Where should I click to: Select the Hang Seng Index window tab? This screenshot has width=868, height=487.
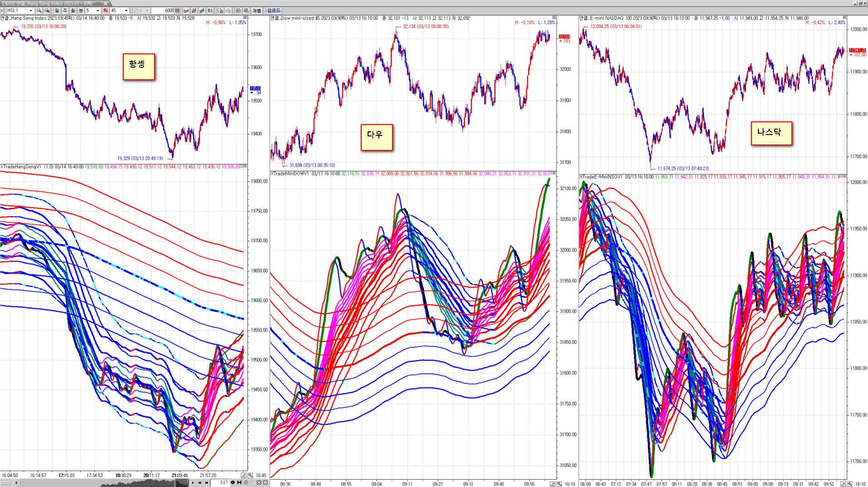[53, 3]
